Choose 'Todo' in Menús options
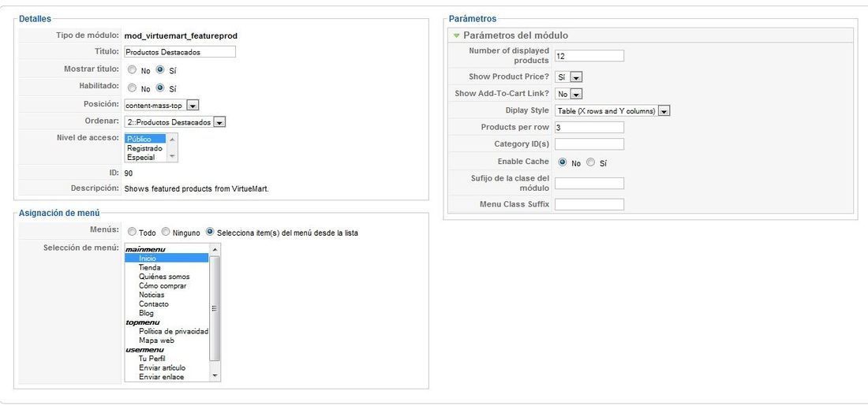Viewport: 868px width, 406px height. coord(132,233)
